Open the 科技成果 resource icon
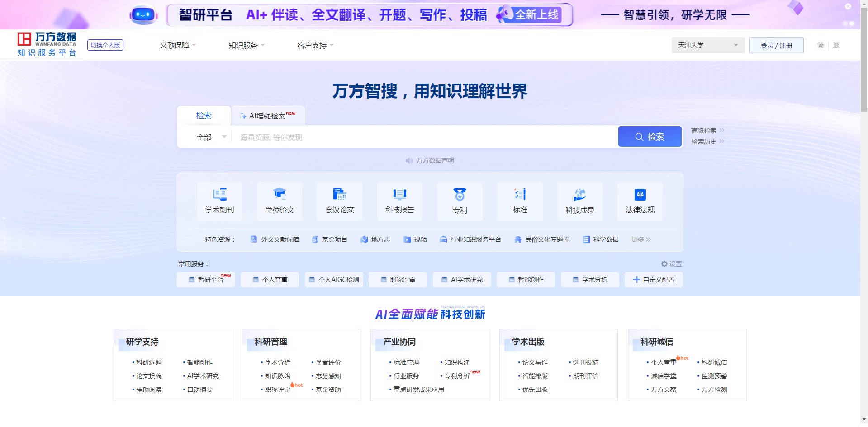Viewport: 868px width, 427px height. (x=580, y=201)
